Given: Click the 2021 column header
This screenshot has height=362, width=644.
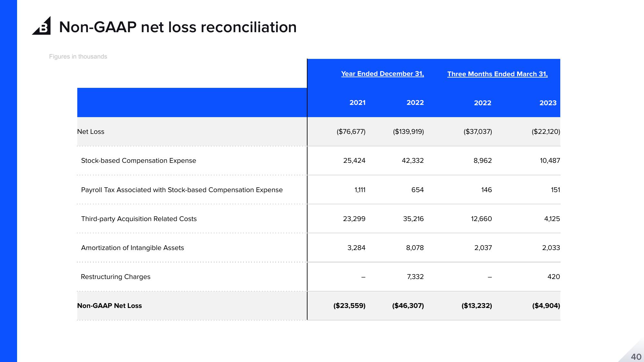Looking at the screenshot, I should point(357,103).
